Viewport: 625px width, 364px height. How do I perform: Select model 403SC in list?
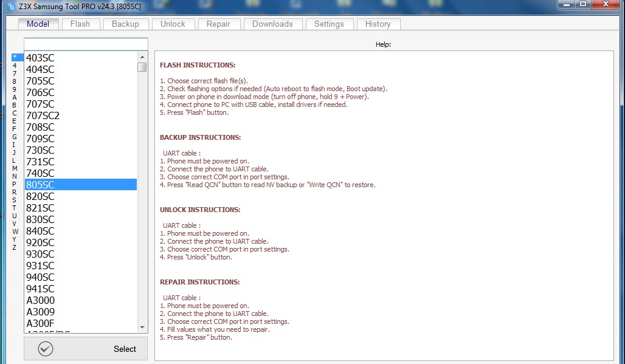pos(80,58)
